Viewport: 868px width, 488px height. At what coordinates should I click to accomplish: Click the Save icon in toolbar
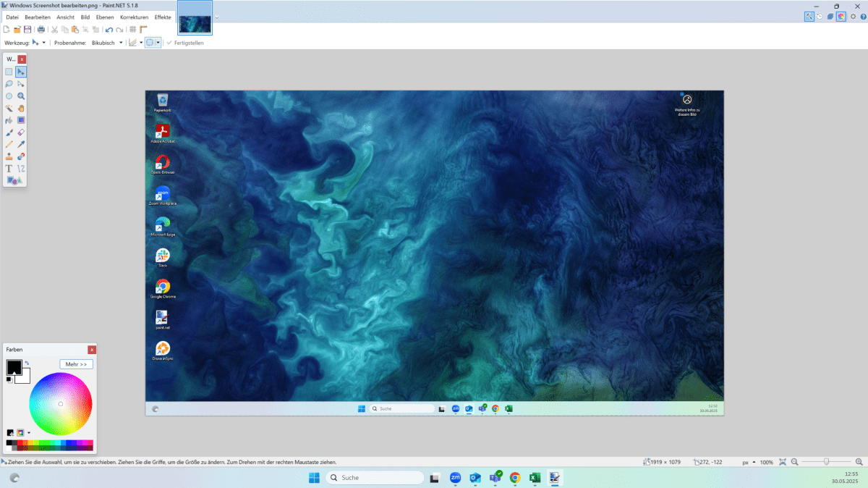(x=27, y=30)
